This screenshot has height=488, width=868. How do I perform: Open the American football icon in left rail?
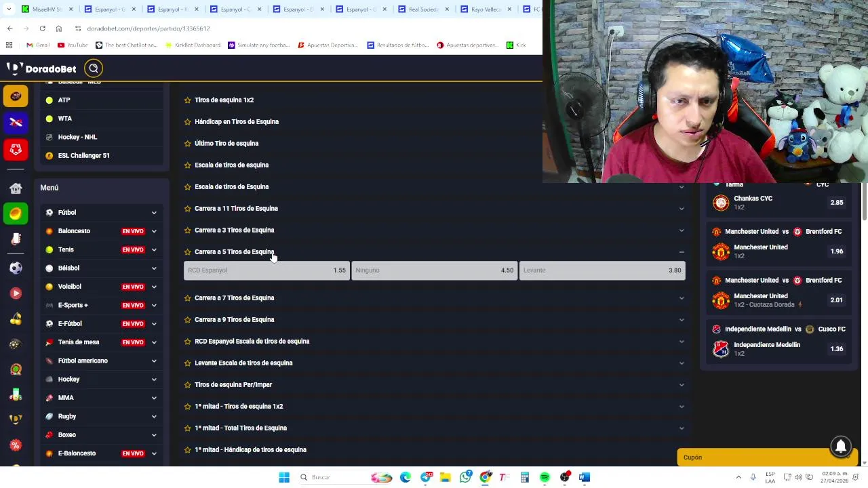pyautogui.click(x=16, y=96)
